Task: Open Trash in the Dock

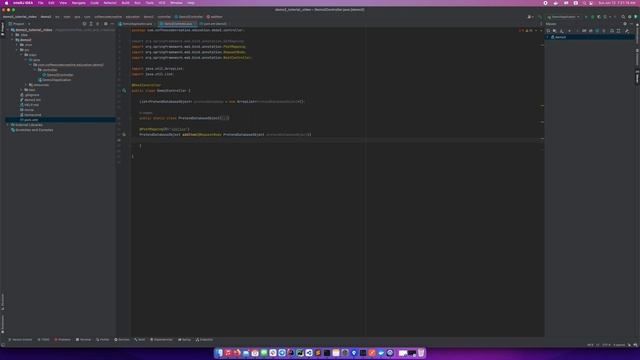Action: tap(421, 353)
